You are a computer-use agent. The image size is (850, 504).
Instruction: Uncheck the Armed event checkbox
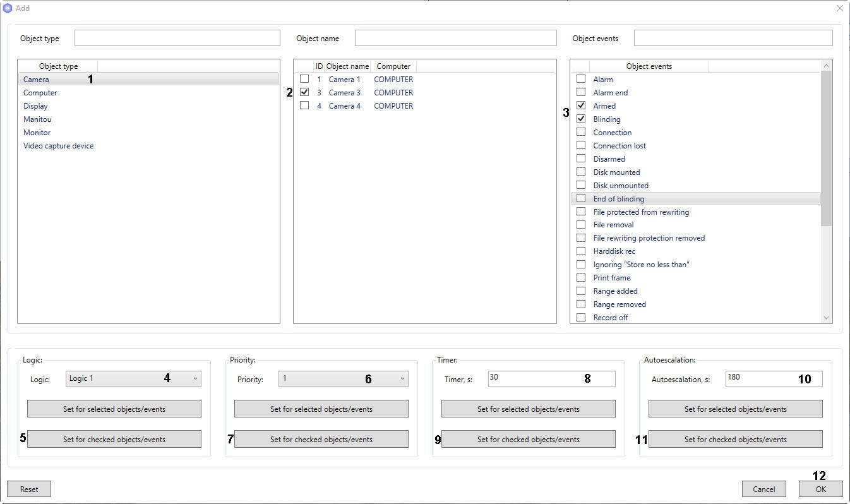pyautogui.click(x=581, y=105)
